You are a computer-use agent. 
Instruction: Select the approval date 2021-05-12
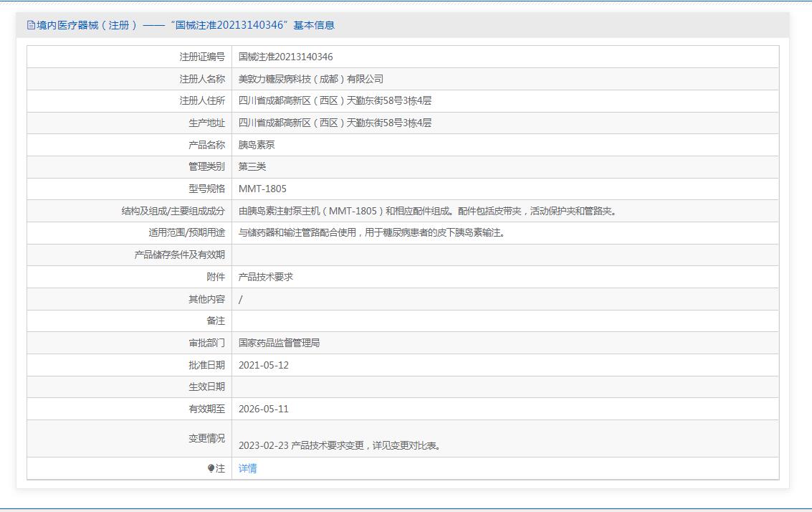point(263,365)
